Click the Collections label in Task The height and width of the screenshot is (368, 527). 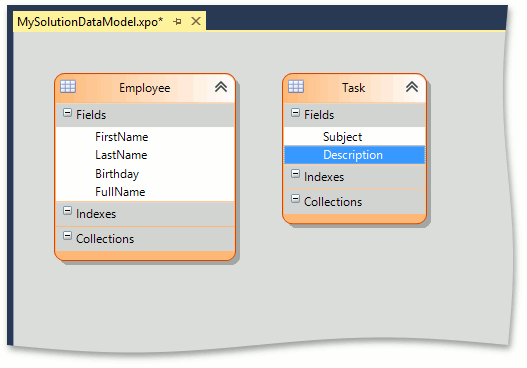pos(333,202)
